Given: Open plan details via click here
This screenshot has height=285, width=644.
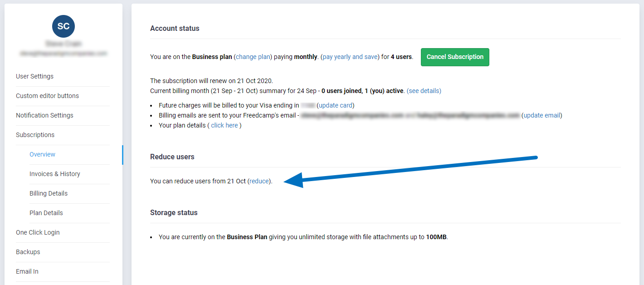Looking at the screenshot, I should (224, 125).
